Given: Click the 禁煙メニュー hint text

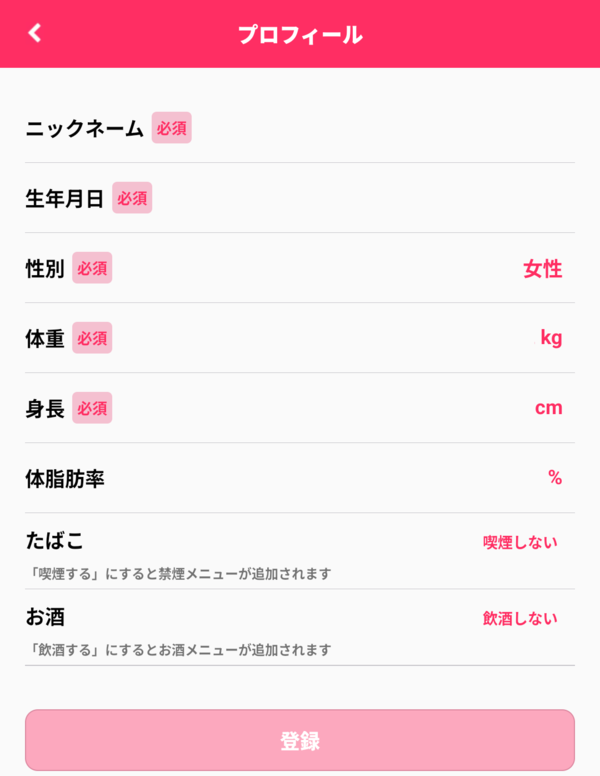Looking at the screenshot, I should (x=178, y=574).
